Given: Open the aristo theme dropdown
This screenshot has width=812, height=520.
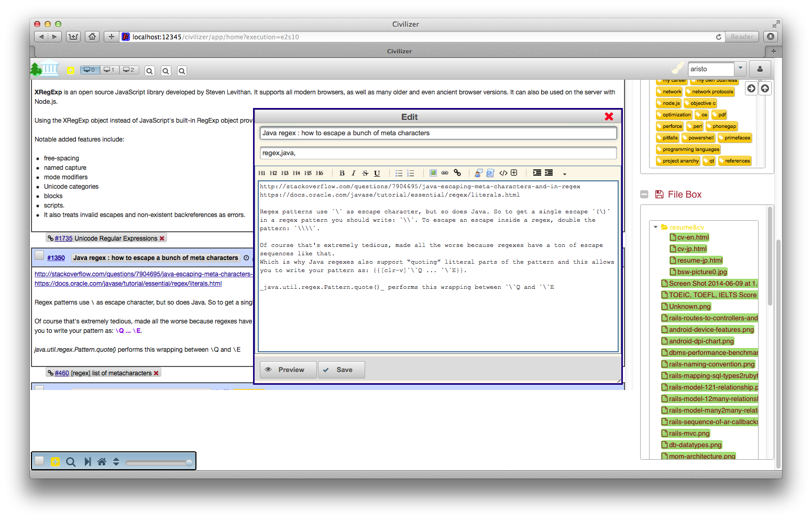Looking at the screenshot, I should [740, 68].
